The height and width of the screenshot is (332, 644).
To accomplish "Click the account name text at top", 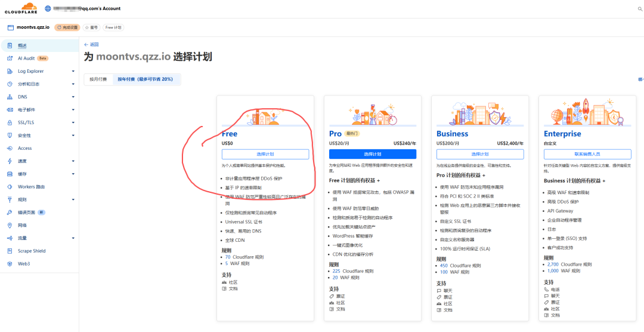I will [x=87, y=8].
